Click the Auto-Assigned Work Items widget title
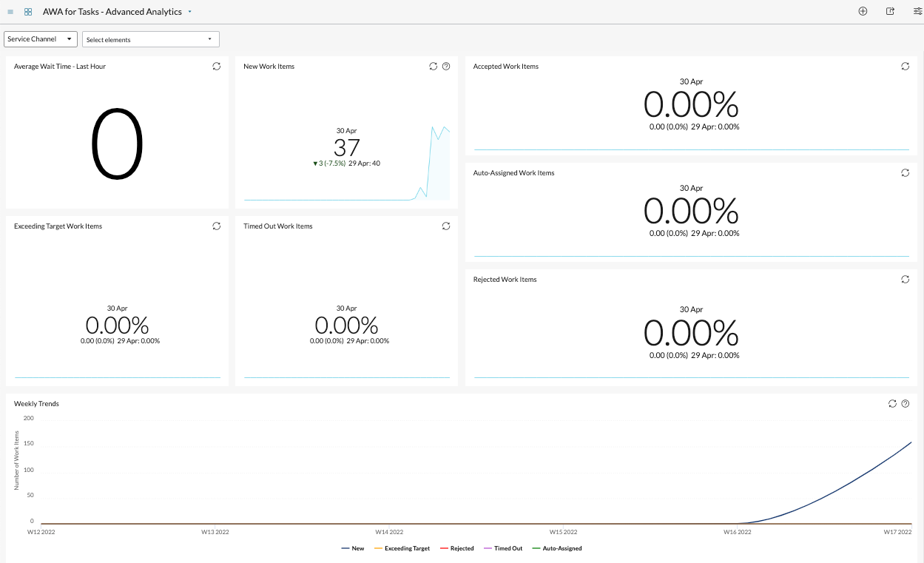Screen dimensions: 924x563 (x=514, y=173)
